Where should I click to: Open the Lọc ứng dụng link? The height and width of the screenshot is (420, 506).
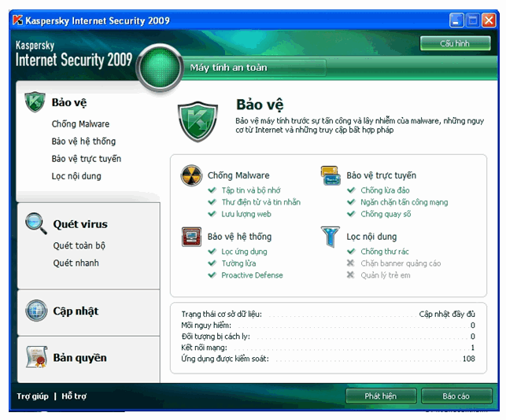coord(244,252)
